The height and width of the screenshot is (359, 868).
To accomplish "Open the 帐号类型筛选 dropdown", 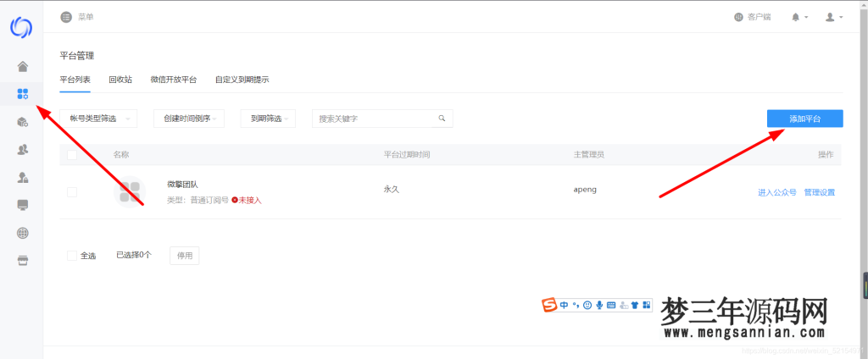I will (98, 119).
